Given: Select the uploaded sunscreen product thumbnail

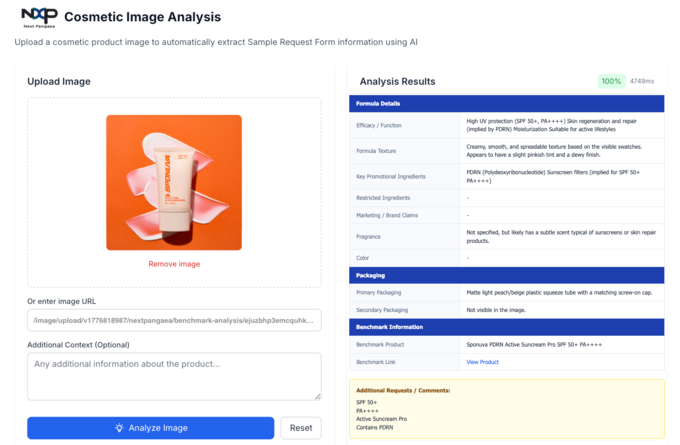Looking at the screenshot, I should coord(174,182).
